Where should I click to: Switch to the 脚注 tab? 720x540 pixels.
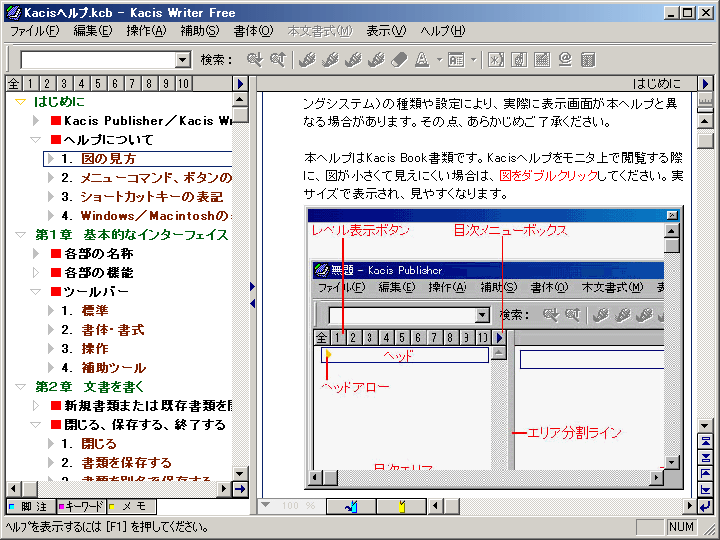pos(31,506)
